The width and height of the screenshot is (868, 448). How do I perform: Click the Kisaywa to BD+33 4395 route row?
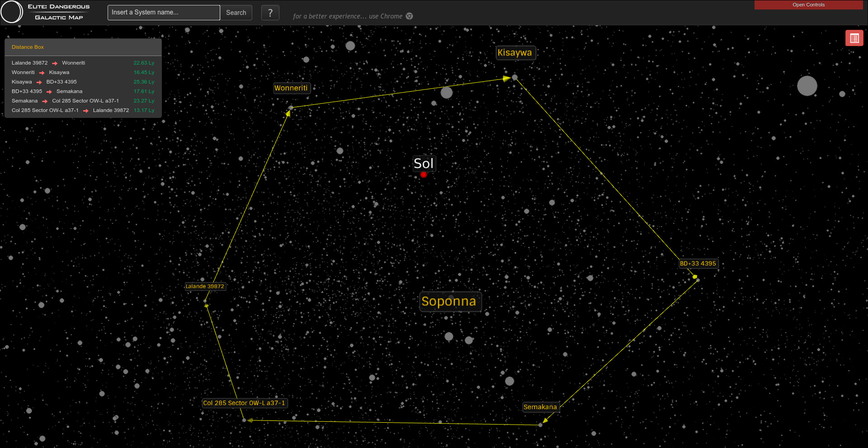coord(83,82)
